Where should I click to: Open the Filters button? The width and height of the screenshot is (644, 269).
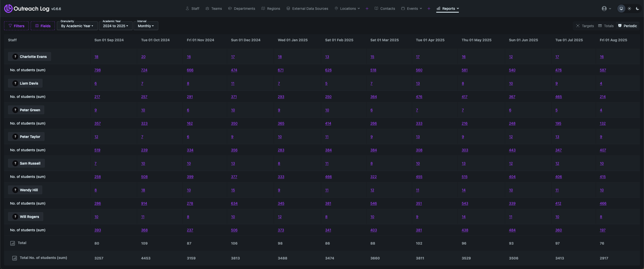pos(16,26)
